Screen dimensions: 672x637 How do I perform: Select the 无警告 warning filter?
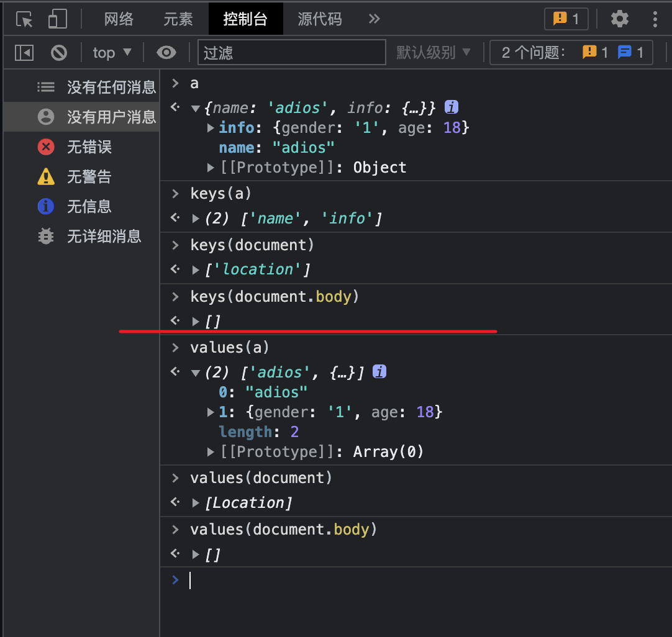pos(81,176)
